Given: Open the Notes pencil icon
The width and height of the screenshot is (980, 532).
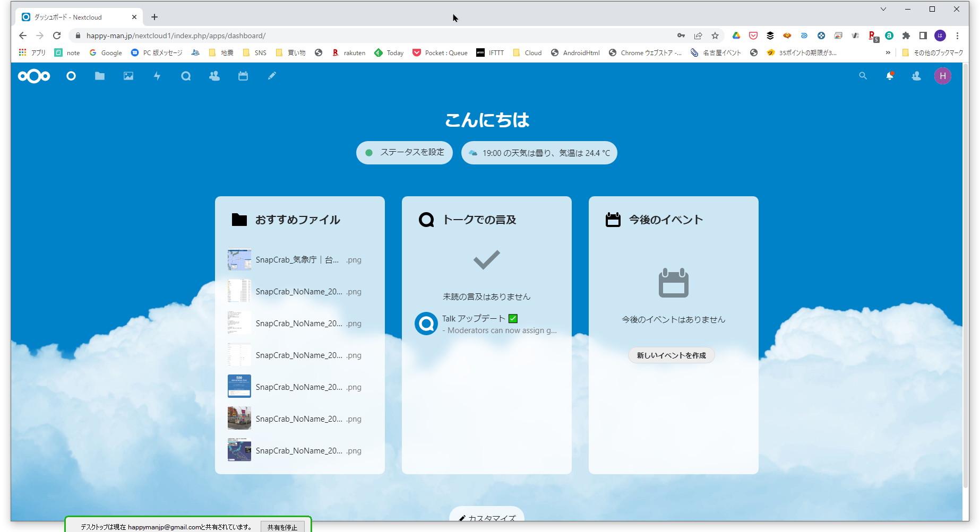Looking at the screenshot, I should pyautogui.click(x=272, y=76).
